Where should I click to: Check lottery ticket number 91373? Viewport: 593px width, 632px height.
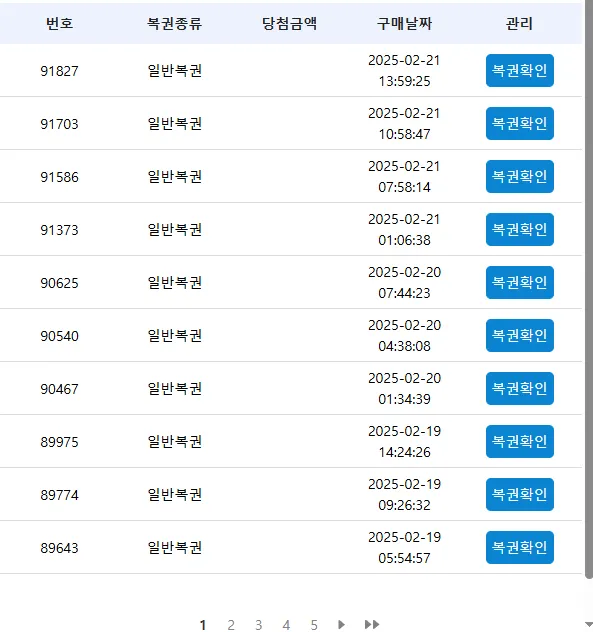[519, 229]
